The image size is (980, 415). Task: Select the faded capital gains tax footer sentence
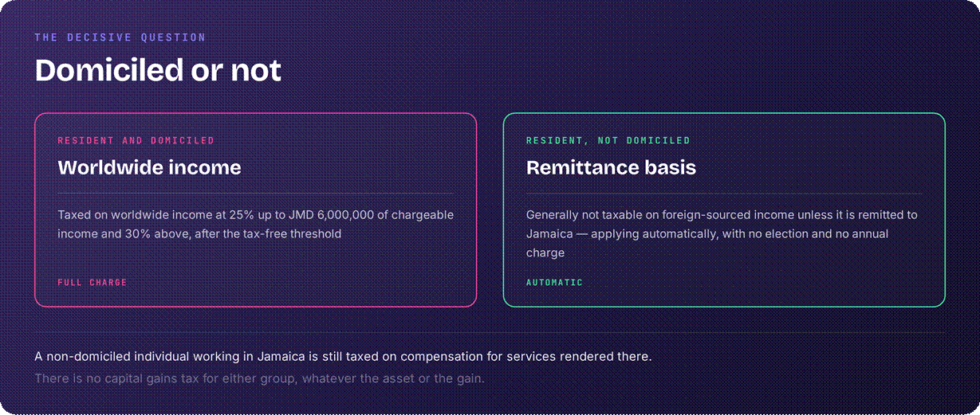tap(259, 378)
